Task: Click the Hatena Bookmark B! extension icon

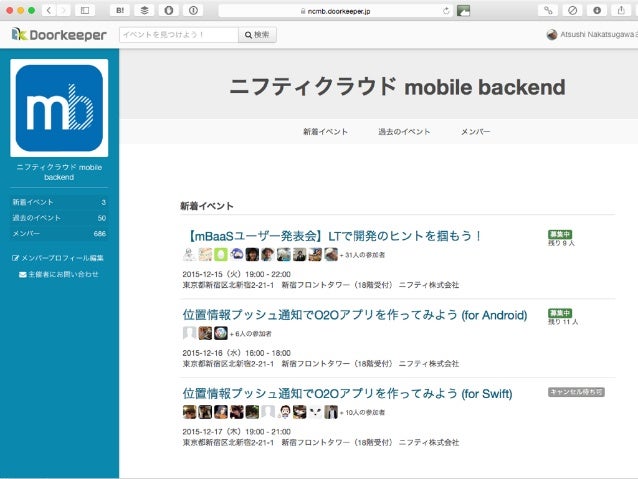Action: [x=120, y=11]
